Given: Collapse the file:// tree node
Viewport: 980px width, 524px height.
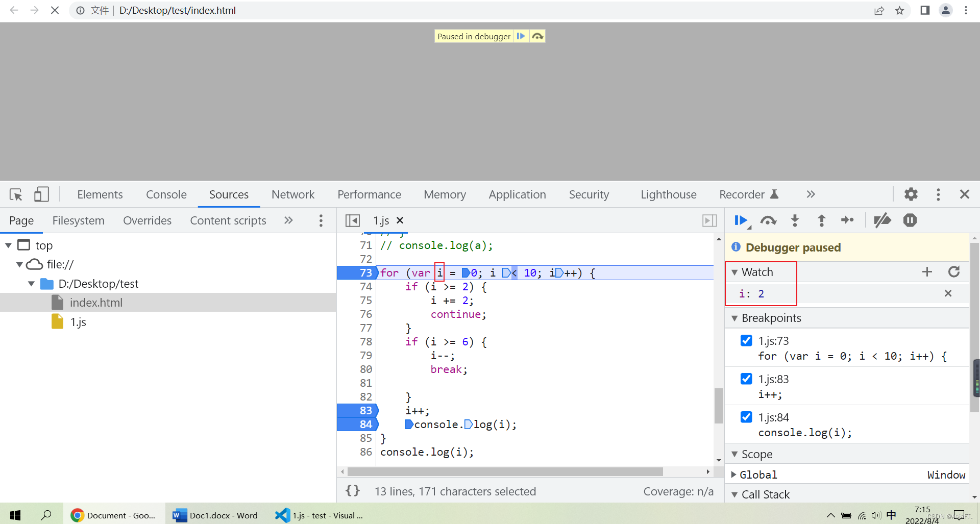Looking at the screenshot, I should click(x=19, y=264).
